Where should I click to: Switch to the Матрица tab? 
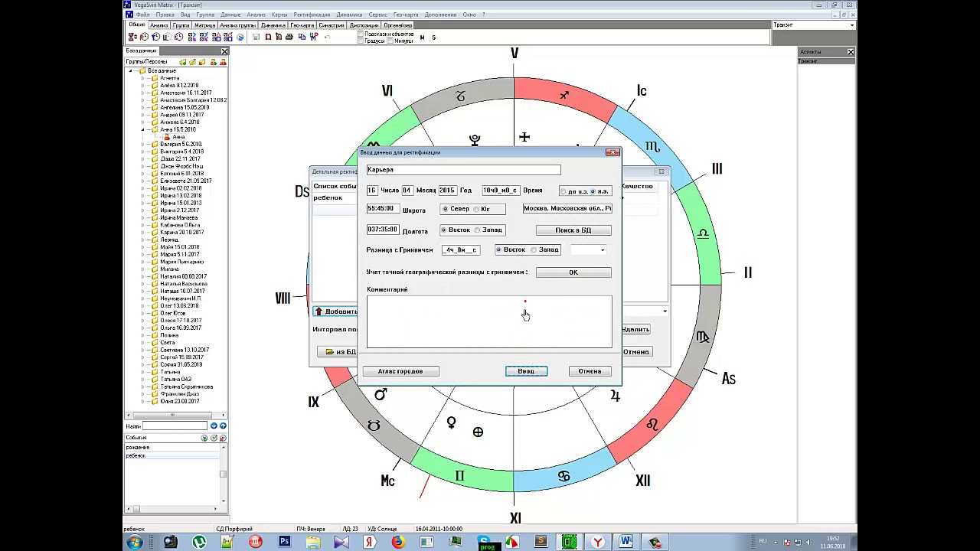pos(204,25)
